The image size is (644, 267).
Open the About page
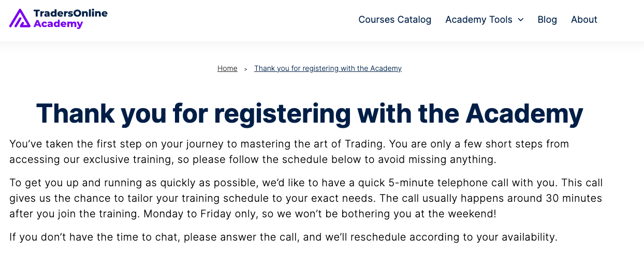click(x=584, y=20)
